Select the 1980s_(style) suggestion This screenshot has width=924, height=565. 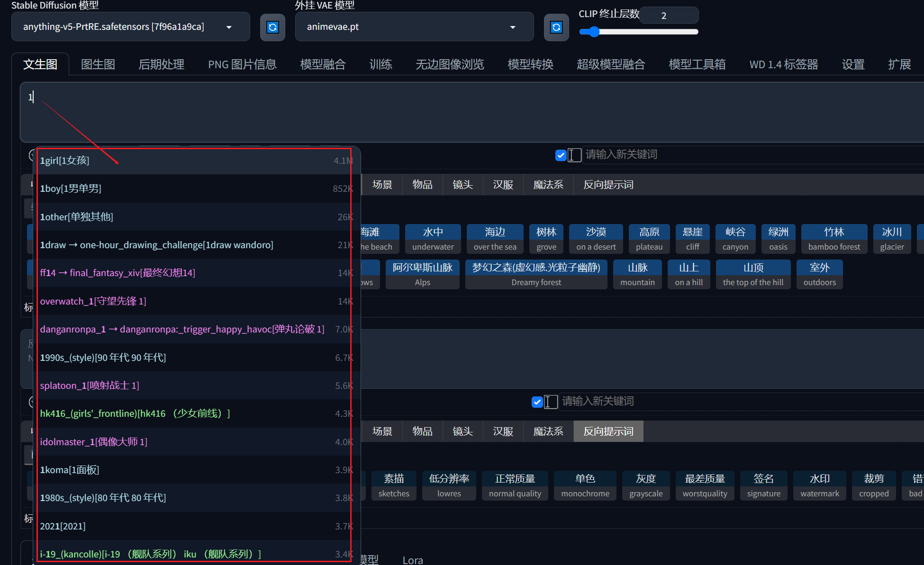click(197, 498)
